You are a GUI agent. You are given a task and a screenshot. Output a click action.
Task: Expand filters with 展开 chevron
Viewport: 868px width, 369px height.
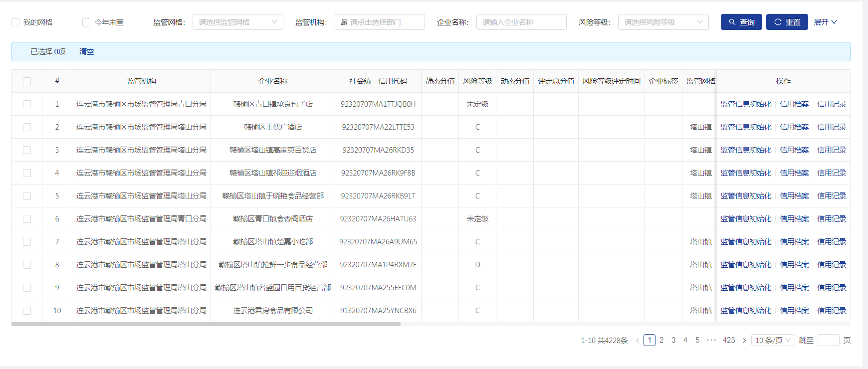pyautogui.click(x=825, y=22)
